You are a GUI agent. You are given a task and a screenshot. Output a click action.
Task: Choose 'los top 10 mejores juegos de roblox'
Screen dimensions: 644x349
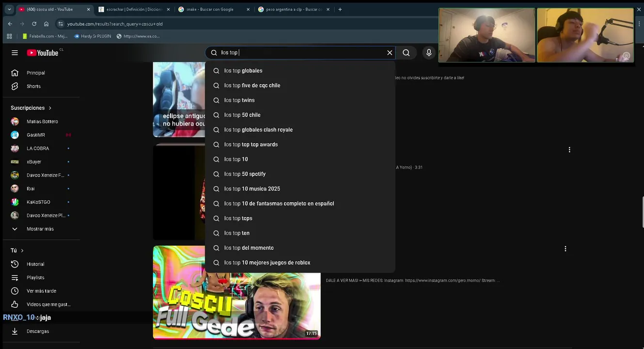tap(300, 263)
